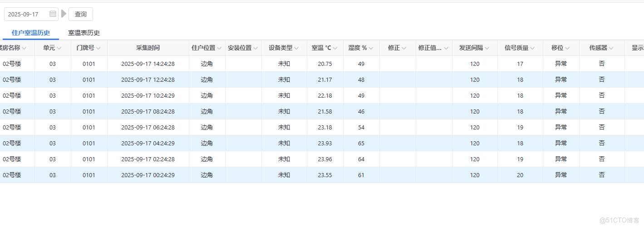
Task: Click unit 03 in the 08:24:28 row
Action: coord(53,111)
